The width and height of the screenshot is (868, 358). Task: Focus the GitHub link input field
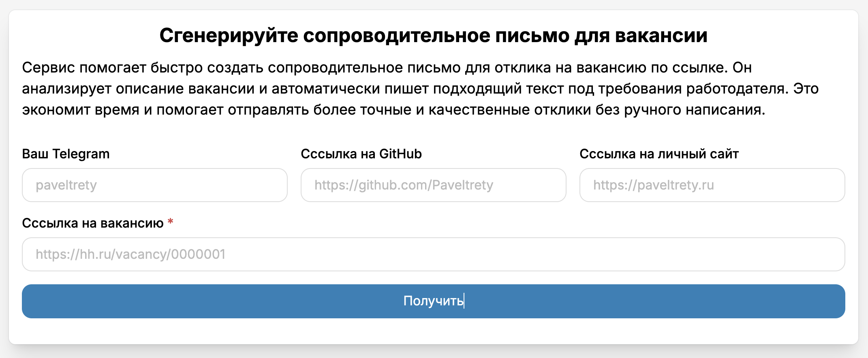point(433,185)
